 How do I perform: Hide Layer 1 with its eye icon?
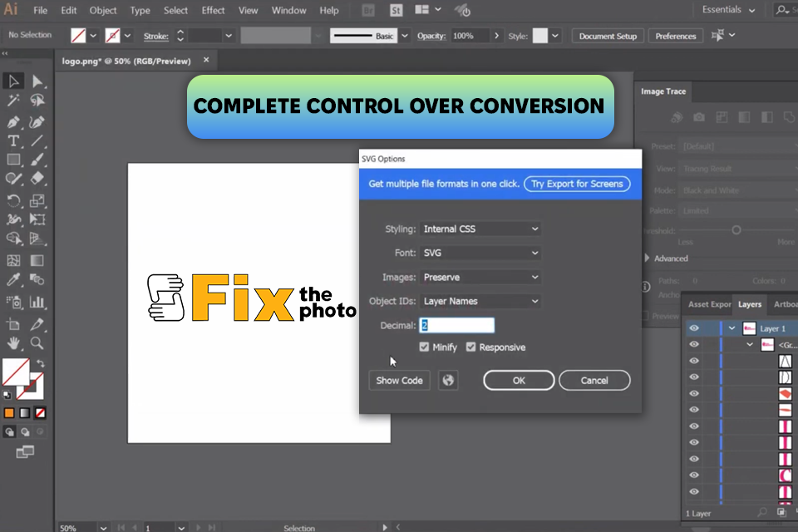[x=694, y=328]
